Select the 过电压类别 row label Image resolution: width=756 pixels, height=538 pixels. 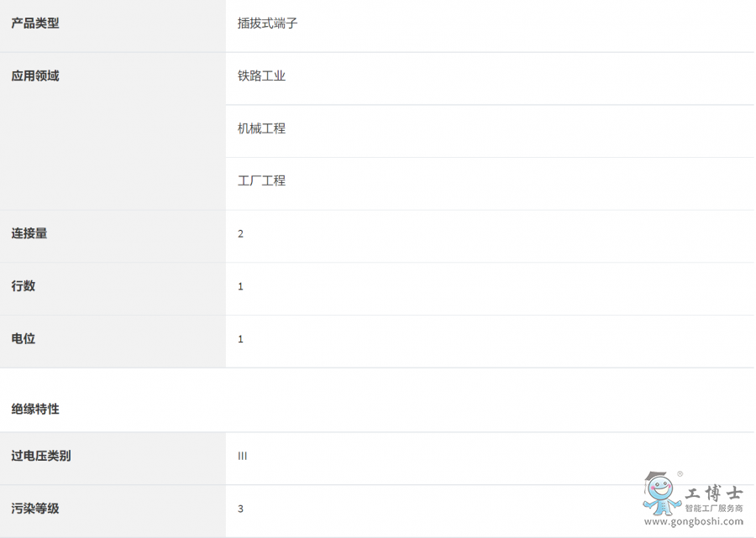point(41,457)
